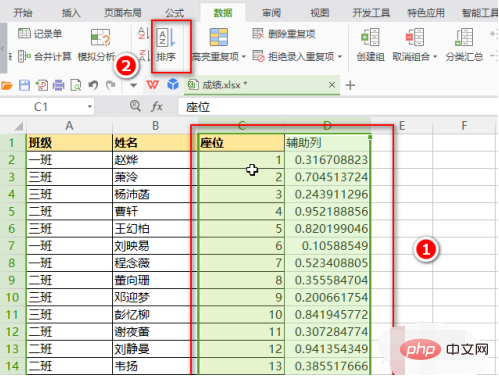This screenshot has width=499, height=382.
Task: Redo the last action
Action: click(110, 85)
